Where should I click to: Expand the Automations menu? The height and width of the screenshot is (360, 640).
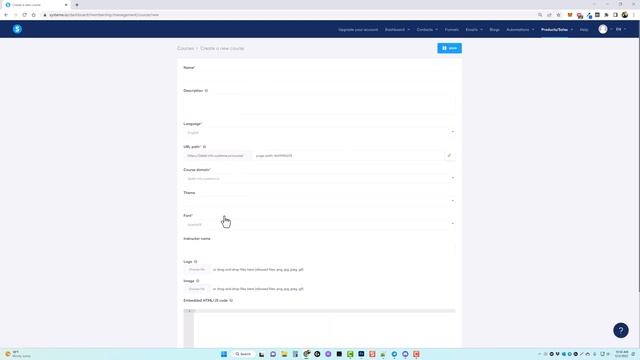[x=520, y=29]
